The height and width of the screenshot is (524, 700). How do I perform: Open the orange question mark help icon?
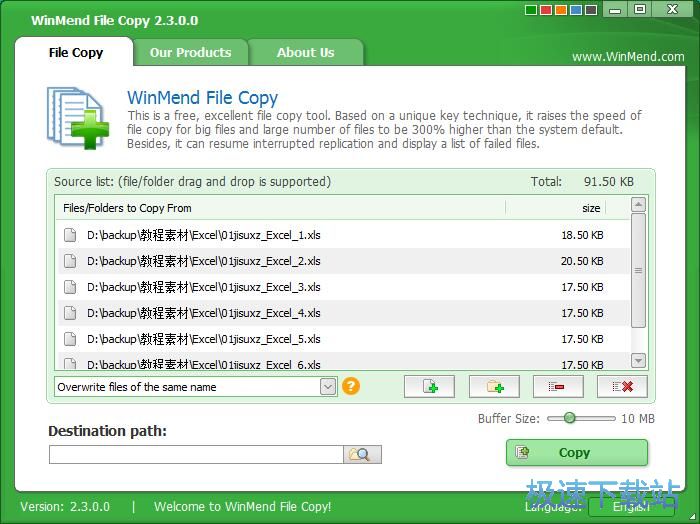pyautogui.click(x=351, y=386)
